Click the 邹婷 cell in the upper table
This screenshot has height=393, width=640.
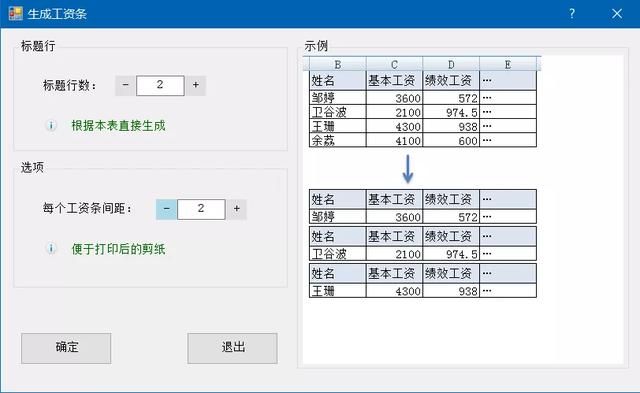pyautogui.click(x=338, y=98)
